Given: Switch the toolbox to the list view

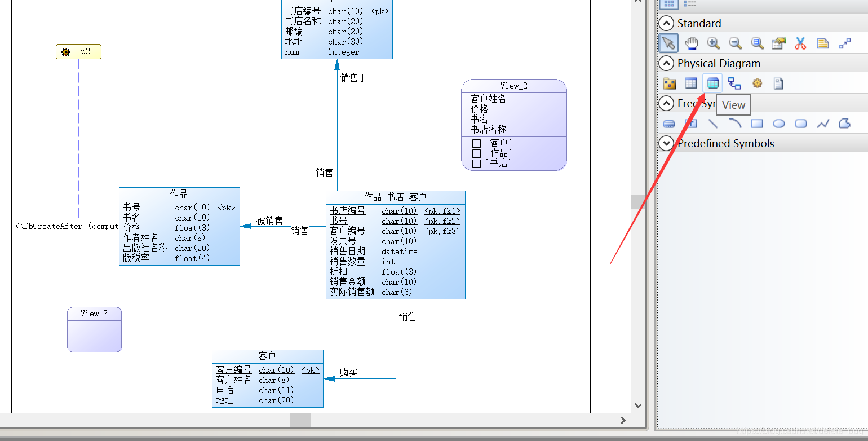Looking at the screenshot, I should click(690, 3).
